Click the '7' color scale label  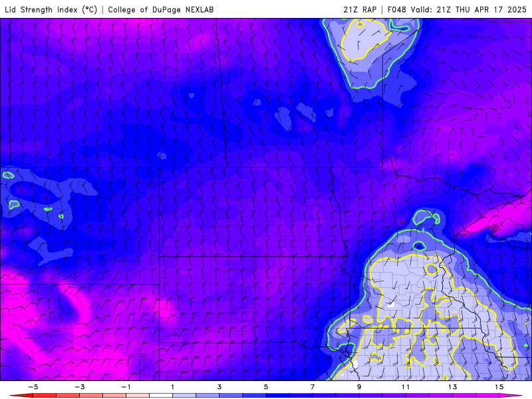coord(312,387)
